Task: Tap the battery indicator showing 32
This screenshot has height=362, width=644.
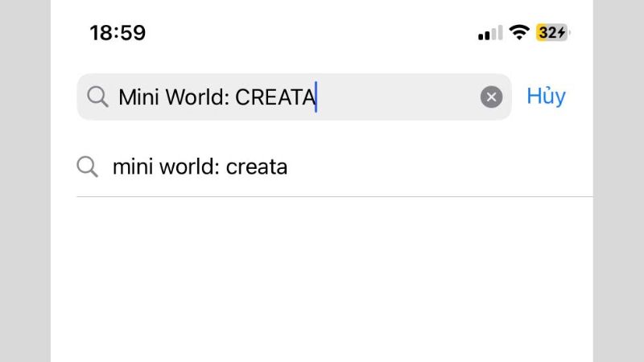Action: coord(552,33)
